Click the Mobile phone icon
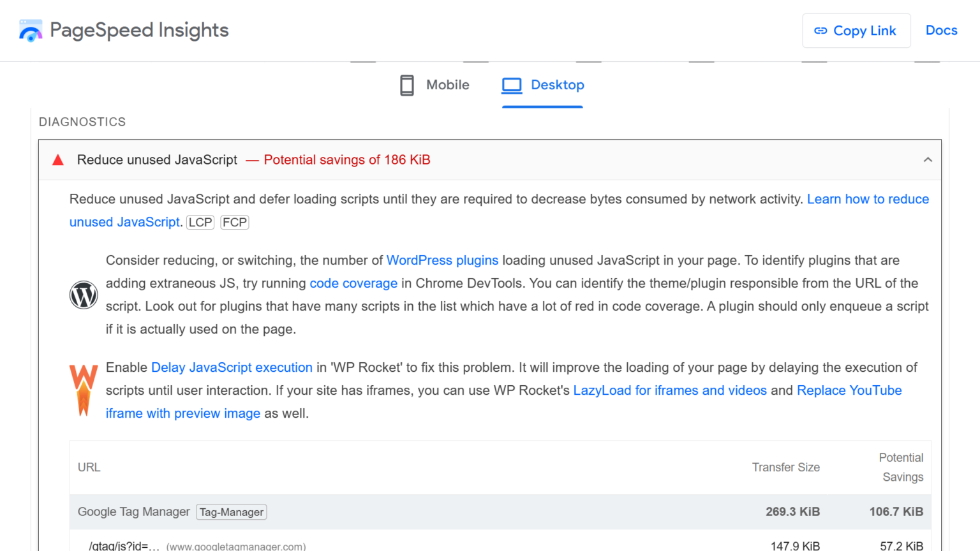 click(406, 85)
